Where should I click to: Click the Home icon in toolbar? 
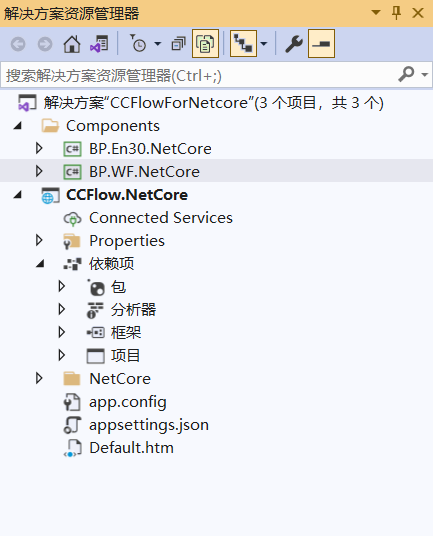(72, 44)
